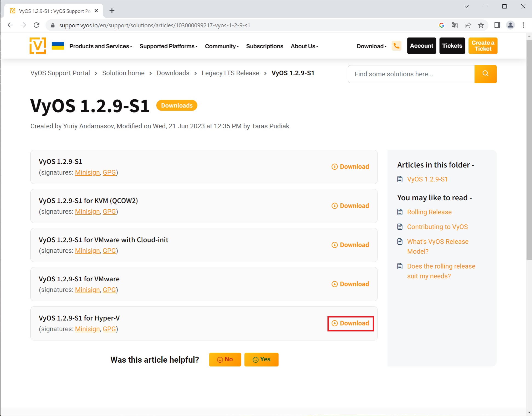Download VyOS 1.2.9-S1 base image
Screen dimensions: 532x416
pos(350,166)
